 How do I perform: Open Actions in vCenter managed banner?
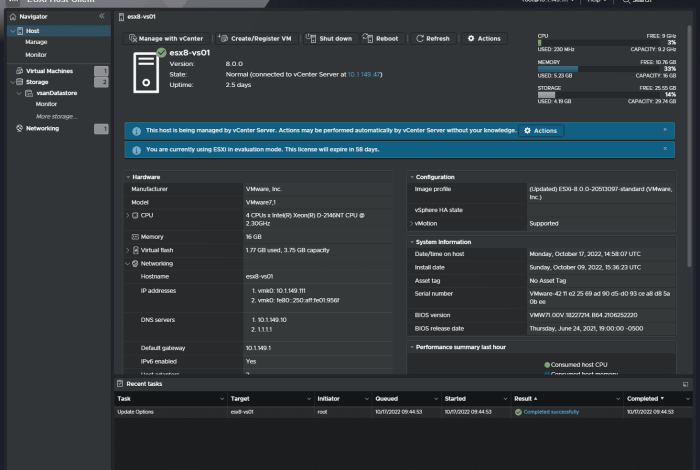point(541,131)
